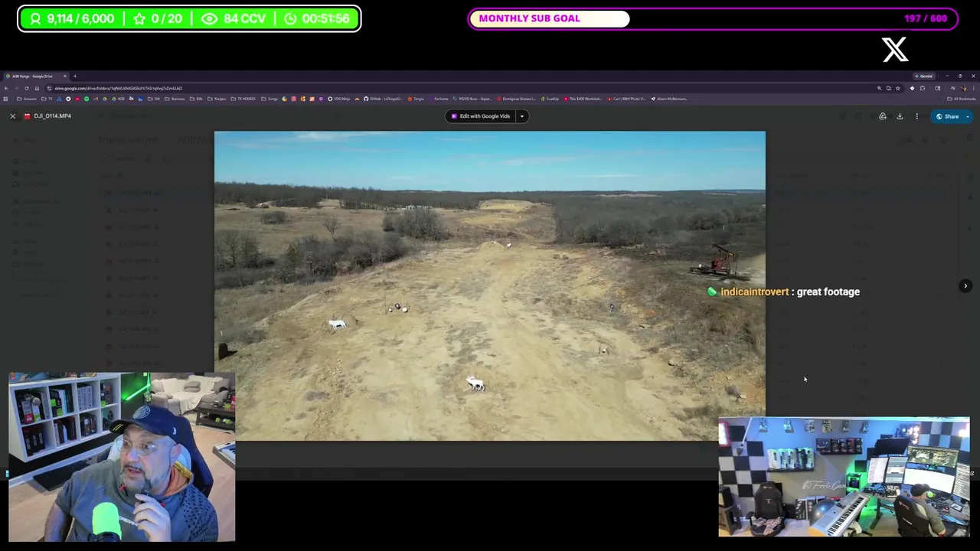Screen dimensions: 980x551
Task: View site information icon in address bar
Action: pos(49,88)
